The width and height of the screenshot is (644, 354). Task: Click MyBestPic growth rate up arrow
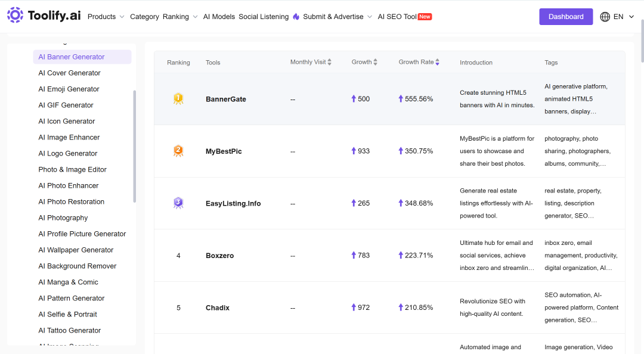tap(401, 151)
